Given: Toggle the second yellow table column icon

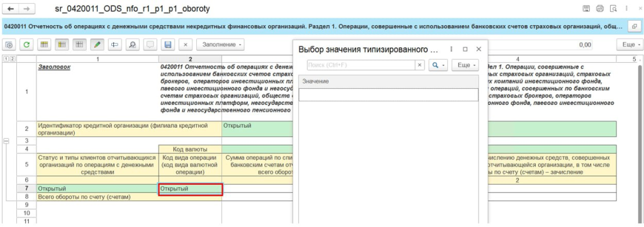Looking at the screenshot, I should pyautogui.click(x=62, y=45).
